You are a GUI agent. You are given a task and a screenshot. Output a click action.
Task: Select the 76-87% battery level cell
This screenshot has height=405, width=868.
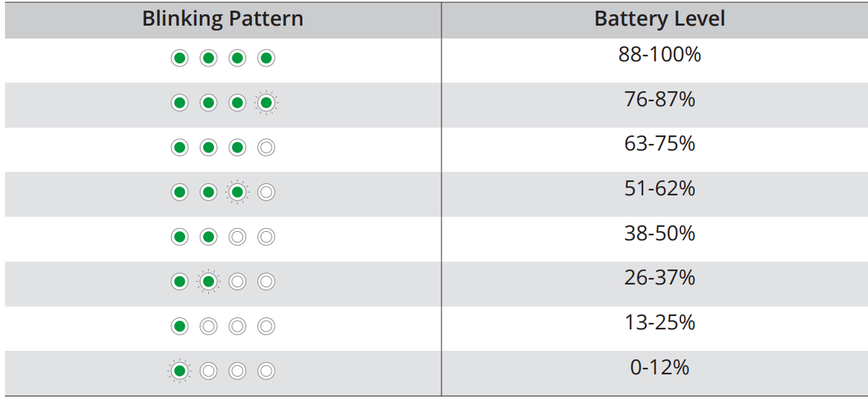(659, 100)
